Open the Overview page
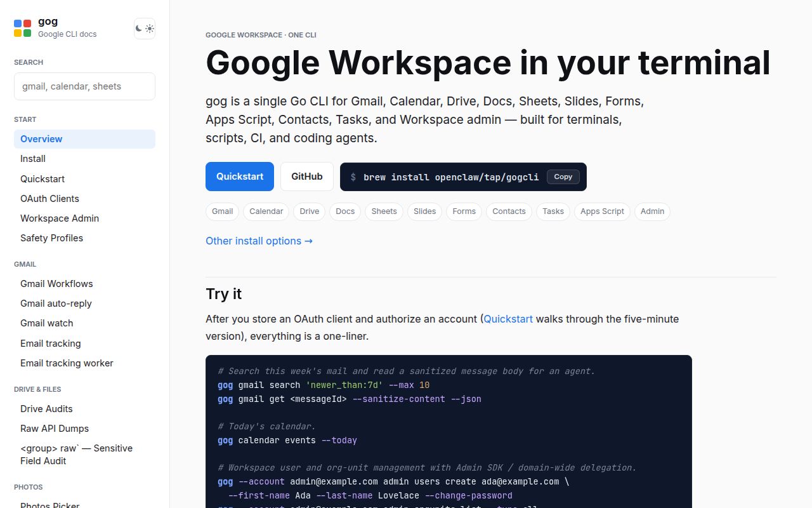The height and width of the screenshot is (508, 812). pyautogui.click(x=84, y=139)
